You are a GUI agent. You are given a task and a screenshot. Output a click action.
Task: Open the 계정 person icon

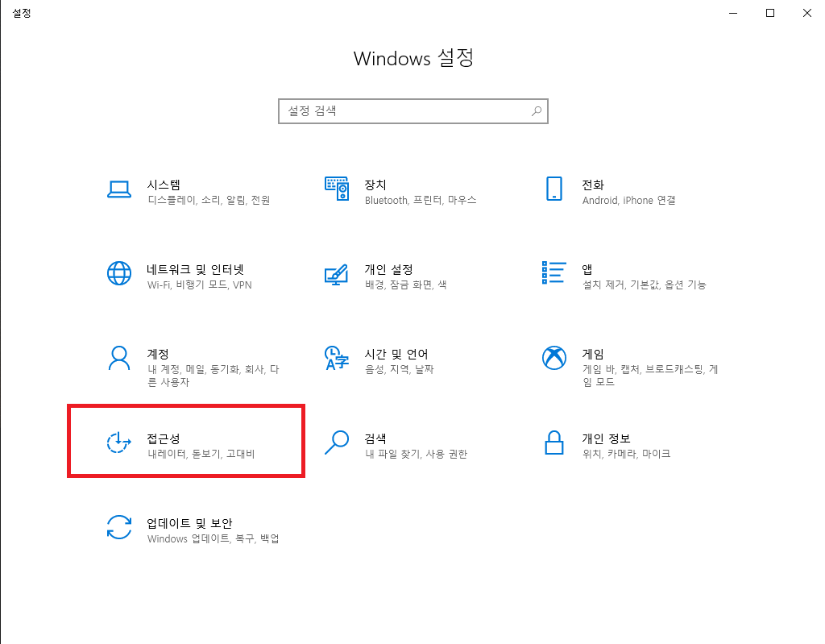[119, 358]
